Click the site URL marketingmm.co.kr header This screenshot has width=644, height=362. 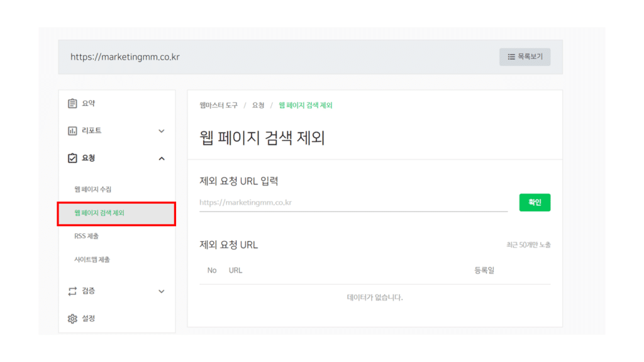pyautogui.click(x=125, y=57)
